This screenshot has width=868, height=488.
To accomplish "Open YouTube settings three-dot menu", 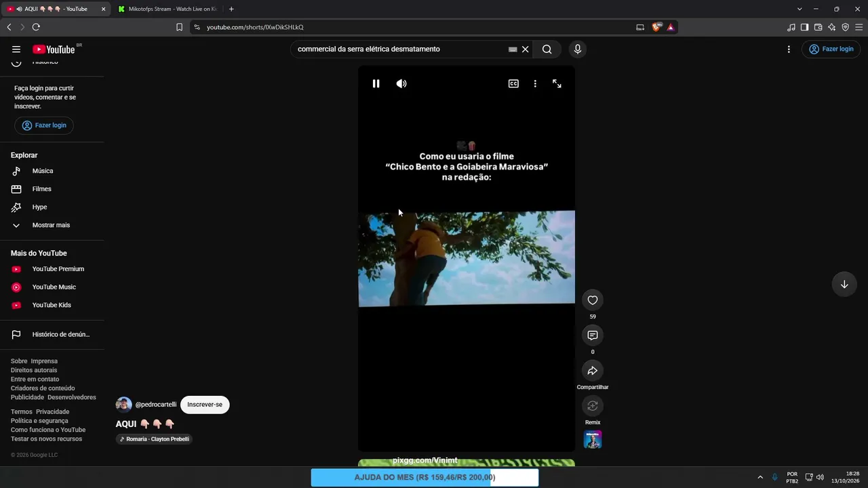I will click(x=789, y=49).
